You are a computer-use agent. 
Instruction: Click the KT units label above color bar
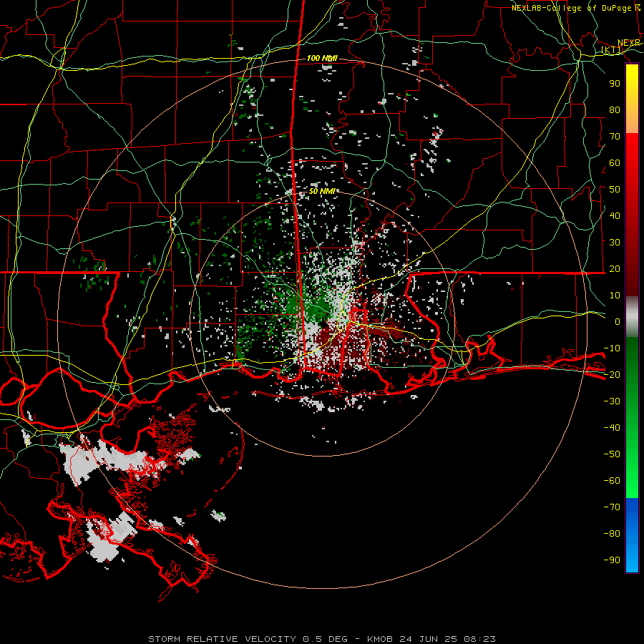[612, 50]
